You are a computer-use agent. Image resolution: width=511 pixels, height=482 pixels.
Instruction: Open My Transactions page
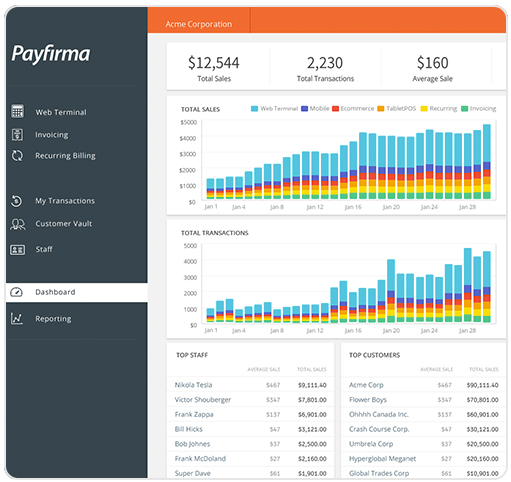(x=65, y=201)
